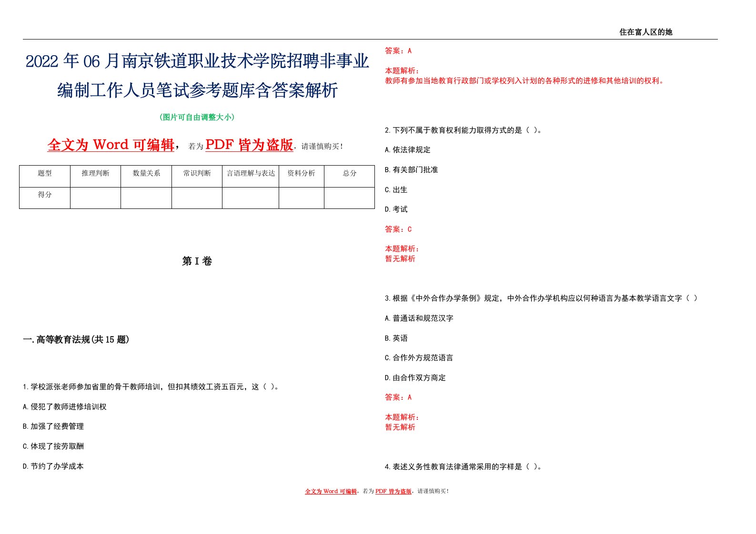This screenshot has width=756, height=534.
Task: Click 暂无解析 under question 3
Action: pos(400,427)
